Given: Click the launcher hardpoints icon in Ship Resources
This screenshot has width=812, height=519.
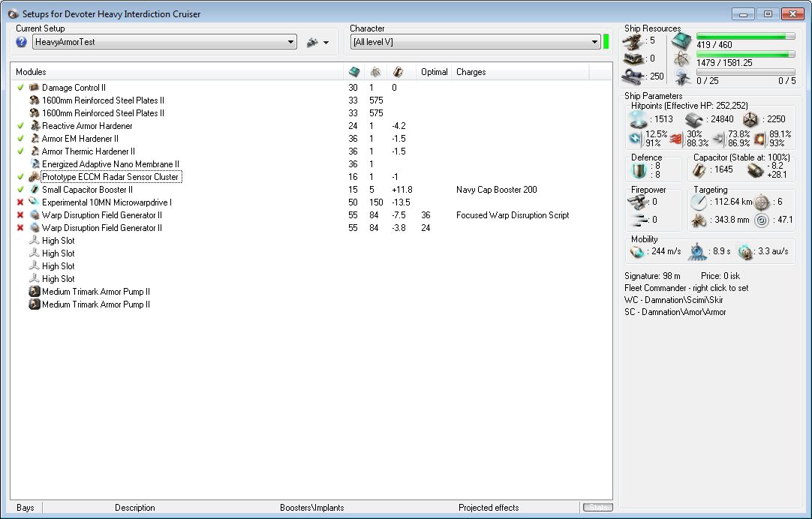Looking at the screenshot, I should 633,58.
